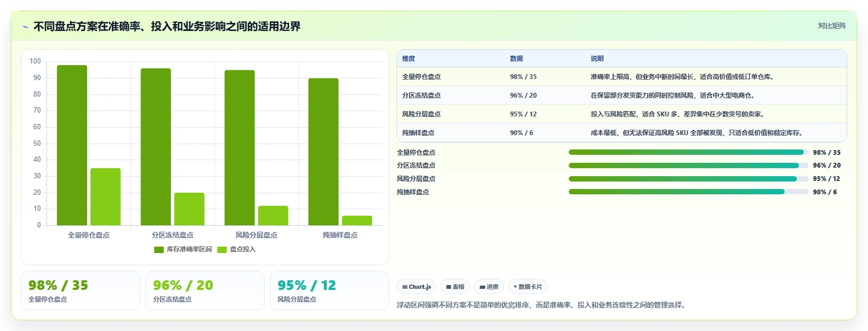Click the 98% / 35 全量停仓盘点 card

(80, 290)
